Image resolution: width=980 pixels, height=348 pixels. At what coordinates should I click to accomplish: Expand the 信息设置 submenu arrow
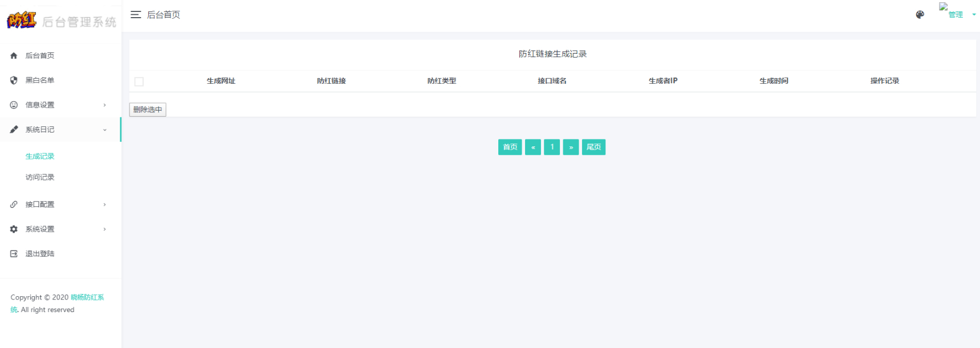(105, 105)
